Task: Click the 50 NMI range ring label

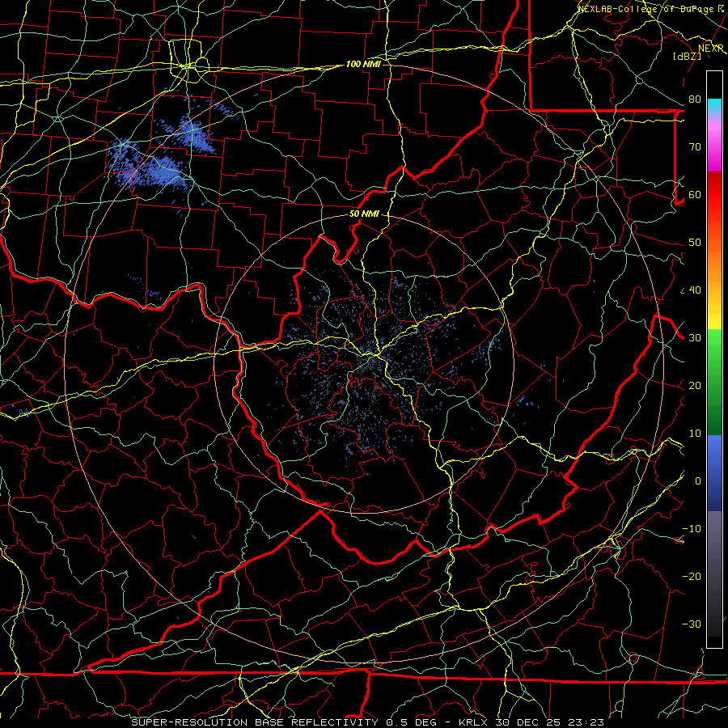Action: pos(364,214)
